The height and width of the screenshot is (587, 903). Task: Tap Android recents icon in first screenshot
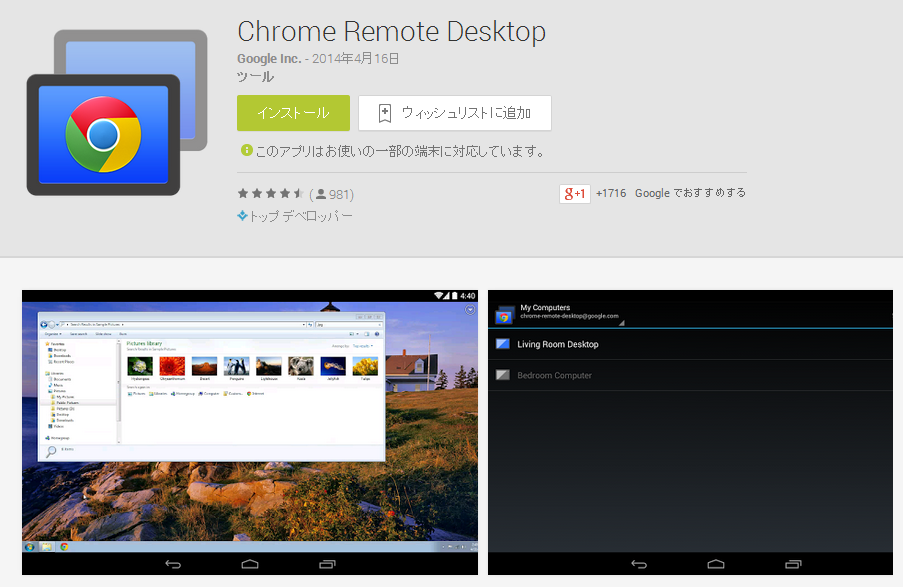coord(327,564)
